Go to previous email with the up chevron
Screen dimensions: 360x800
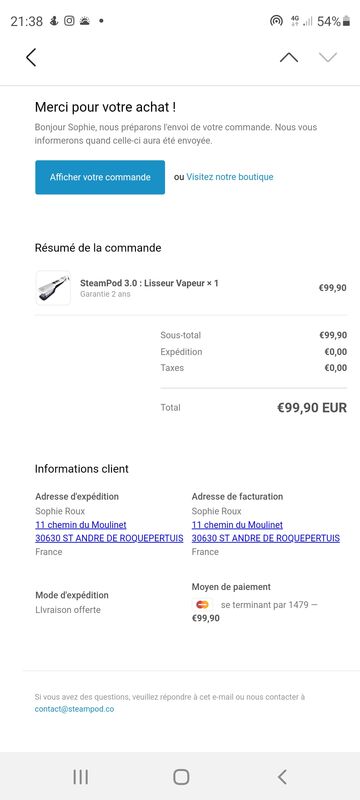[x=289, y=57]
